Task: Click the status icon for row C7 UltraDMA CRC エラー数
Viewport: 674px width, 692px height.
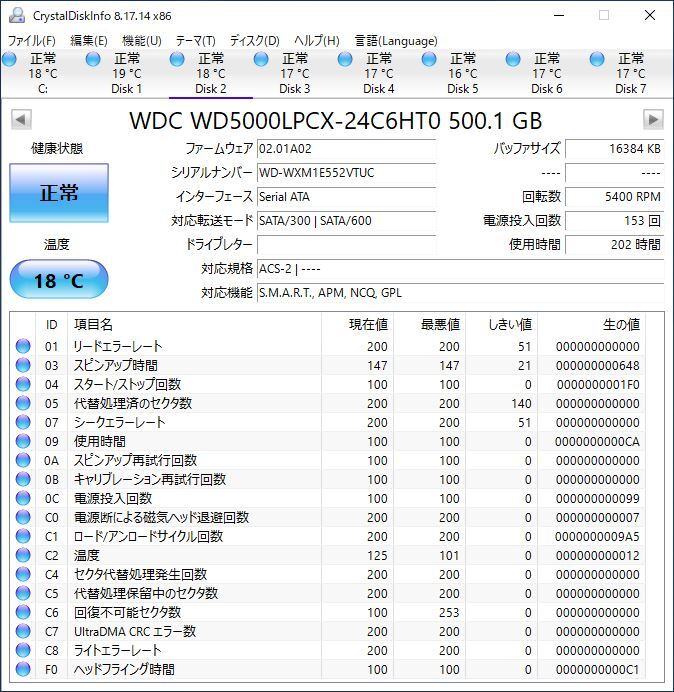Action: 23,631
